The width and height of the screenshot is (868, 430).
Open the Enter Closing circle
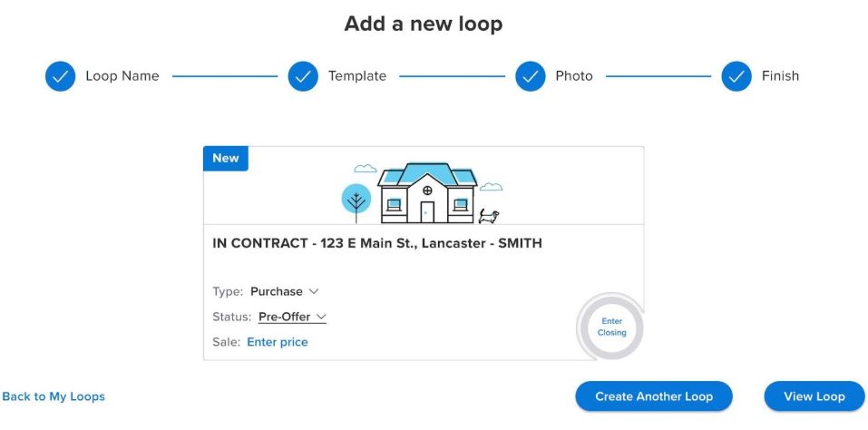click(x=611, y=327)
